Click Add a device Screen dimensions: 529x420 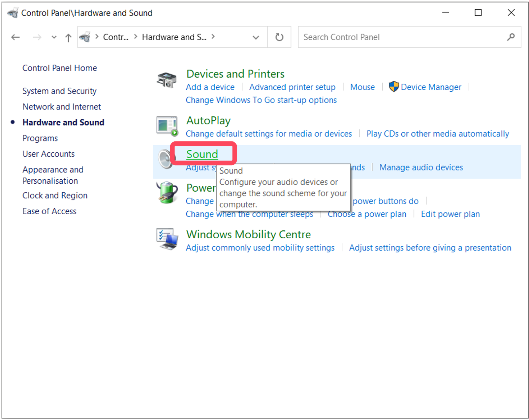point(210,87)
